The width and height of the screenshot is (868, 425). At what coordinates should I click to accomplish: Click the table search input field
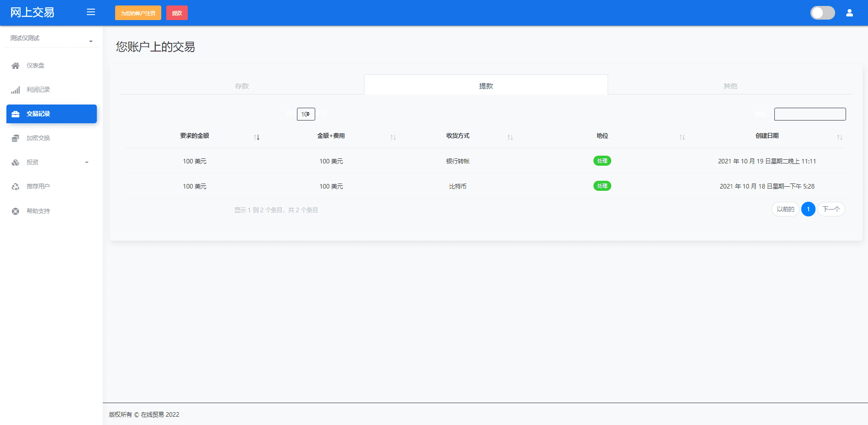pyautogui.click(x=810, y=114)
